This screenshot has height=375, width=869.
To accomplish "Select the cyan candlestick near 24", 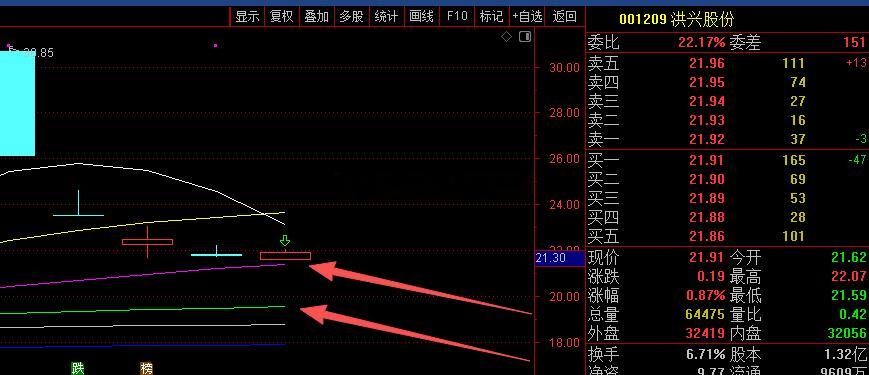I will [x=78, y=203].
